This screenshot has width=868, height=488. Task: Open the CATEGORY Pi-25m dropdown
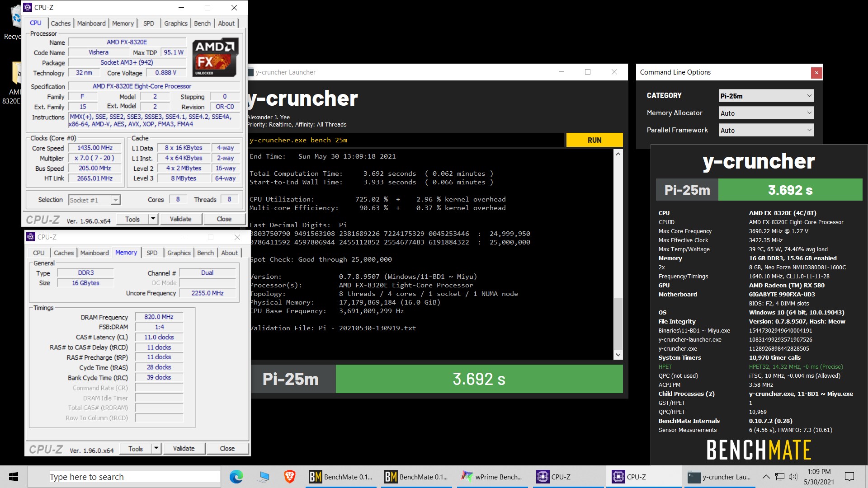point(766,96)
